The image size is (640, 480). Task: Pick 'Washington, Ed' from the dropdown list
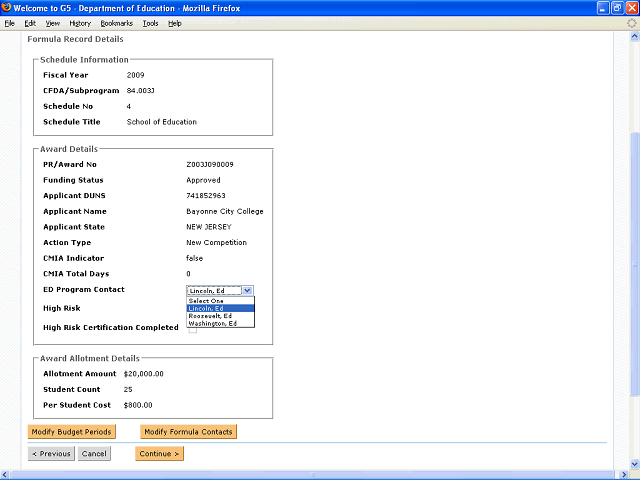tap(220, 323)
